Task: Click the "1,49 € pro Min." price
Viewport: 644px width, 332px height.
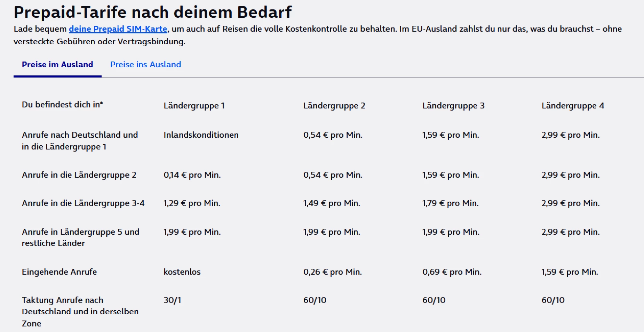Action: pyautogui.click(x=332, y=203)
